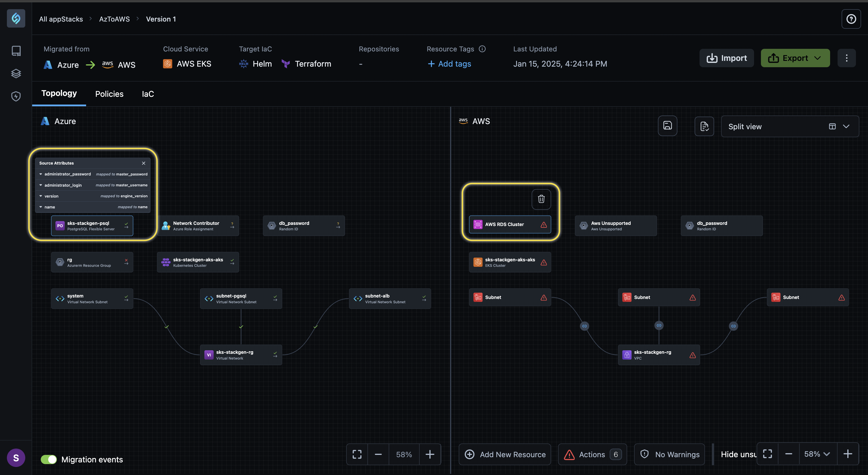Zoom in the AWS canvas
The image size is (868, 475).
(x=847, y=454)
